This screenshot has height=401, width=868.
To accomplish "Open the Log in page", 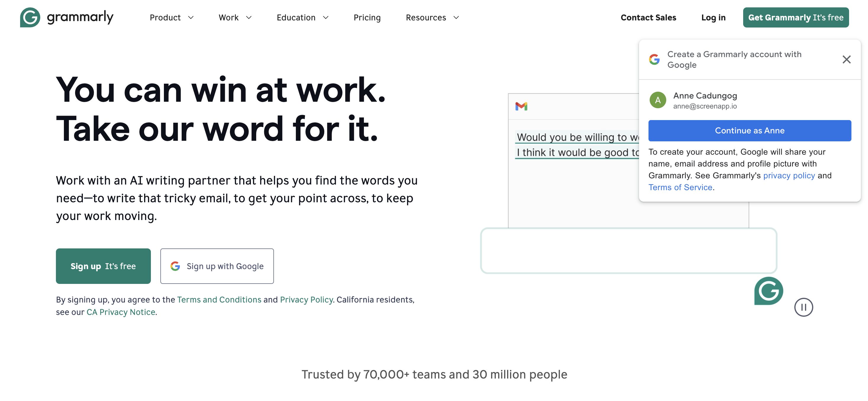I will point(713,17).
